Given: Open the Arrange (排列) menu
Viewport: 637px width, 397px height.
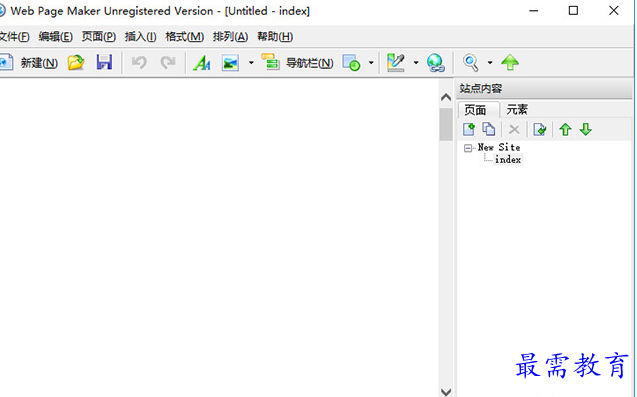Looking at the screenshot, I should coord(230,37).
